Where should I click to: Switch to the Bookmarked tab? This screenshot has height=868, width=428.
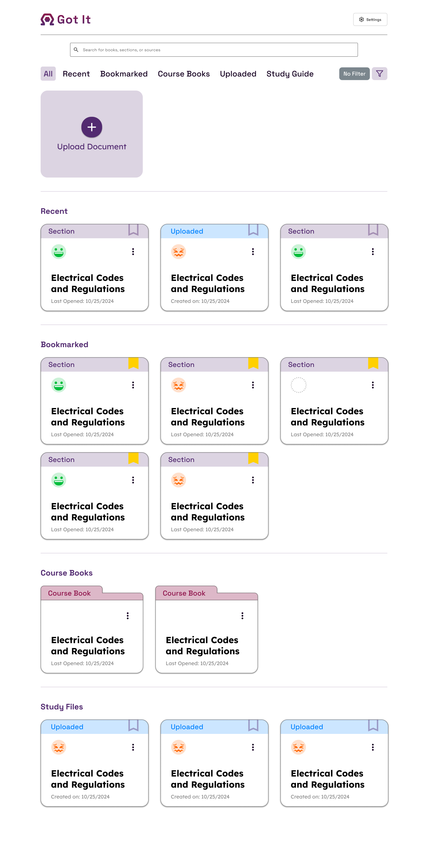point(124,74)
